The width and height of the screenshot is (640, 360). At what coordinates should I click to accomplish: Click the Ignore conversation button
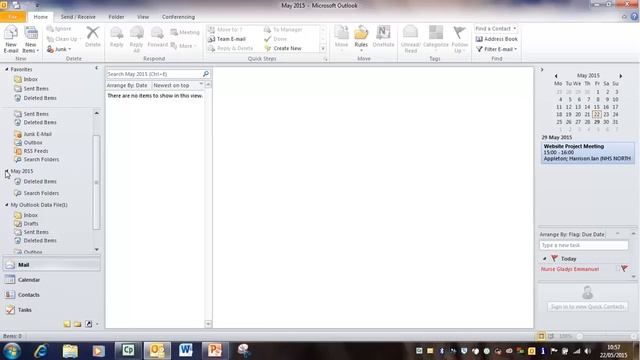59,29
